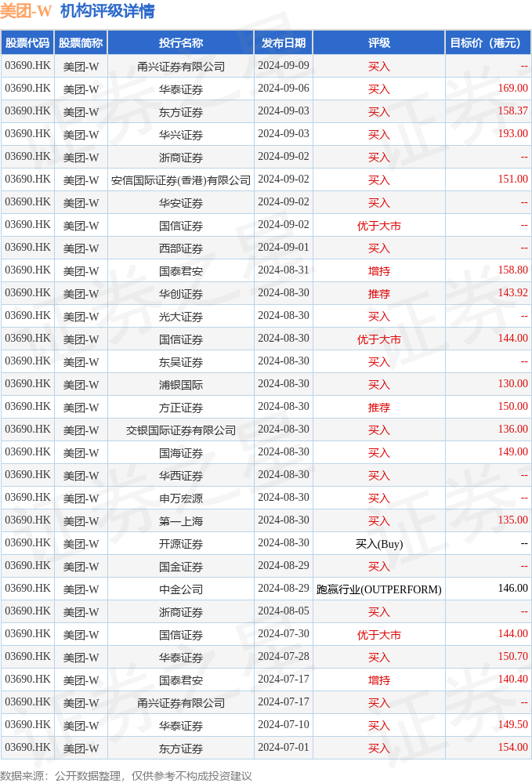
Task: Select the 目标价（港元） column header
Action: [487, 43]
